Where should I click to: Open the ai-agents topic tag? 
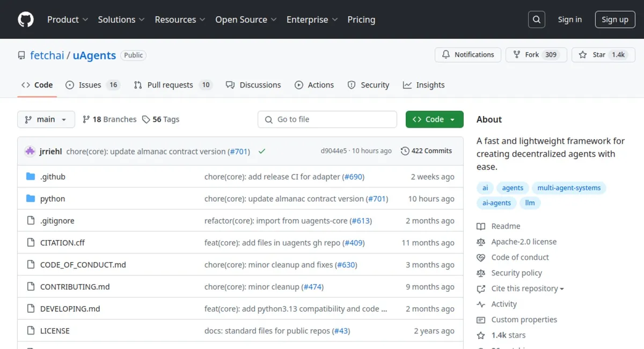tap(496, 203)
